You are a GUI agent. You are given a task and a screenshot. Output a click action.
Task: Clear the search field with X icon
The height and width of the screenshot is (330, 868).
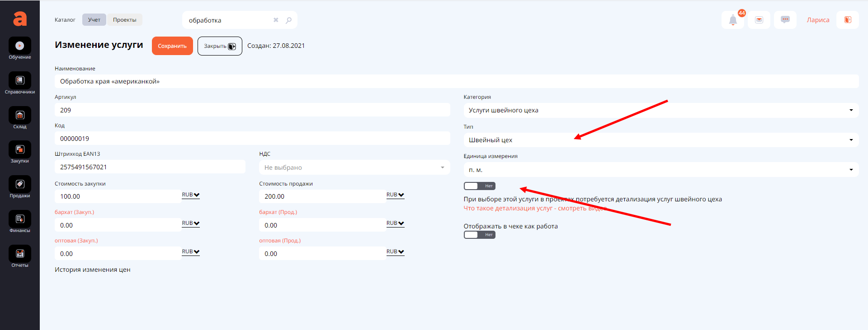(276, 20)
